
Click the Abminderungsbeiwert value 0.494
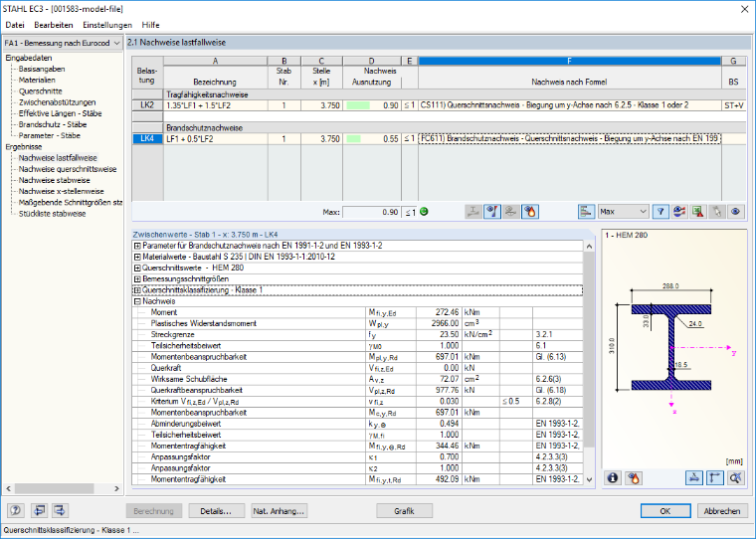point(439,424)
